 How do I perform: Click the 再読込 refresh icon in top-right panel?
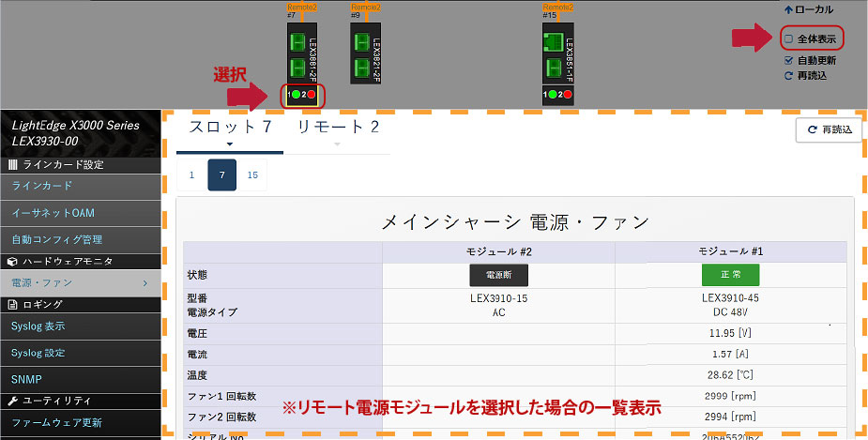click(x=789, y=76)
